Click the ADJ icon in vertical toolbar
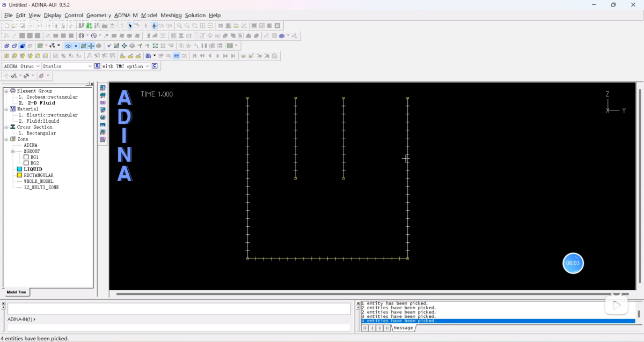Screen dimensions: 644x342 tap(103, 88)
